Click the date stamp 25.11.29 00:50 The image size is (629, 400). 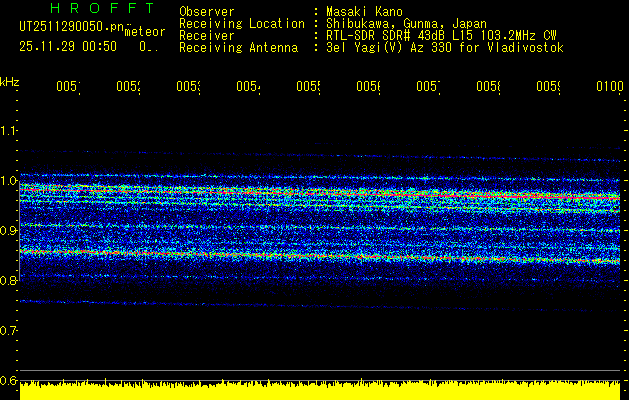(68, 47)
